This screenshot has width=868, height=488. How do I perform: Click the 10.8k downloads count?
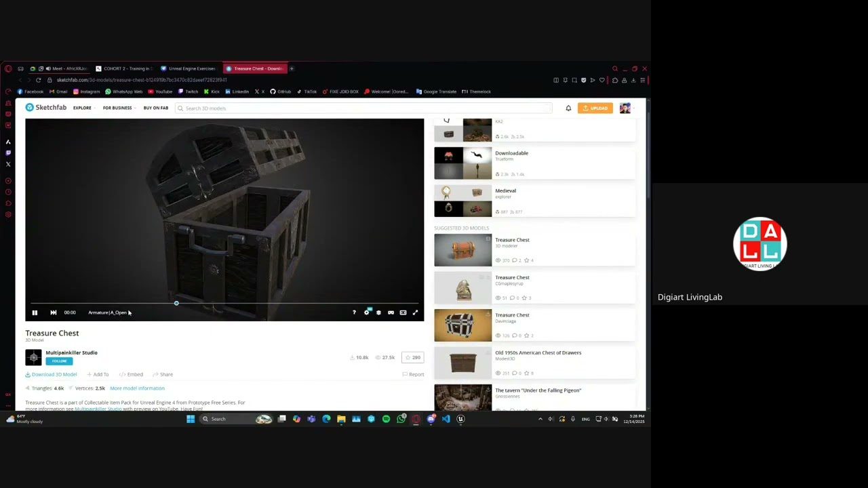[x=359, y=357]
